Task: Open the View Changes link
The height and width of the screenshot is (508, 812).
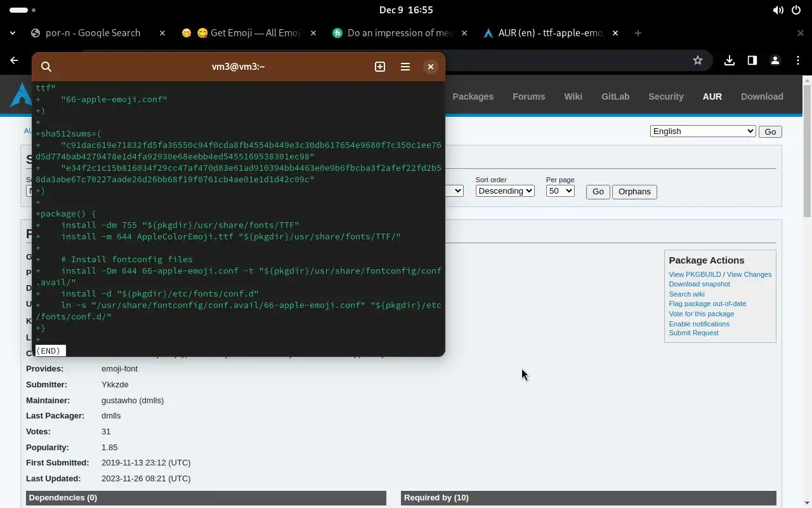Action: 749,274
